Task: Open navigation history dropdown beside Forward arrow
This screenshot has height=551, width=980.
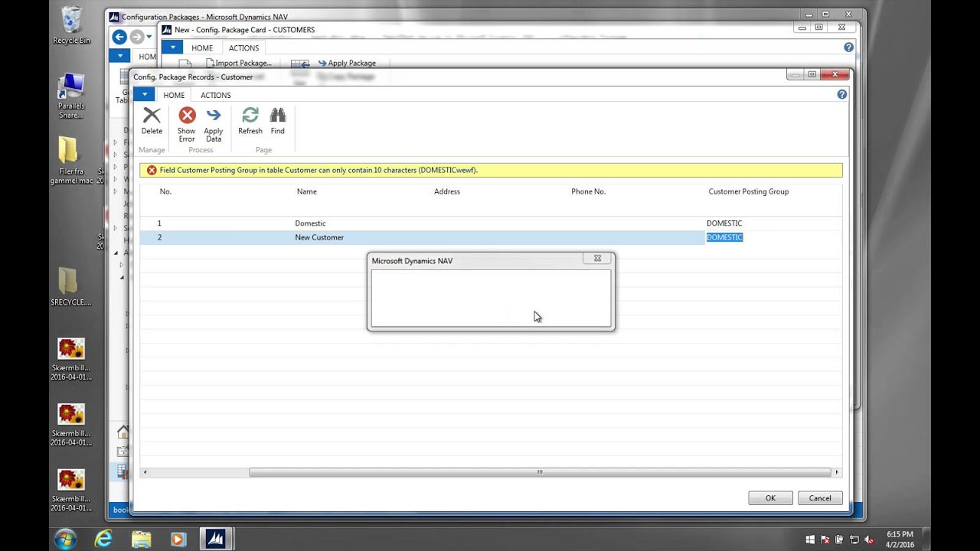Action: 149,37
